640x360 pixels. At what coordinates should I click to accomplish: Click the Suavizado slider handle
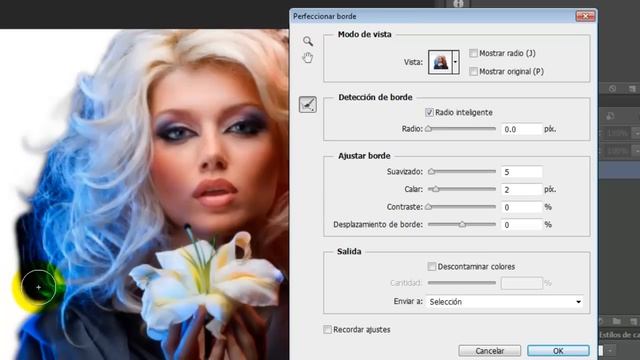point(431,172)
